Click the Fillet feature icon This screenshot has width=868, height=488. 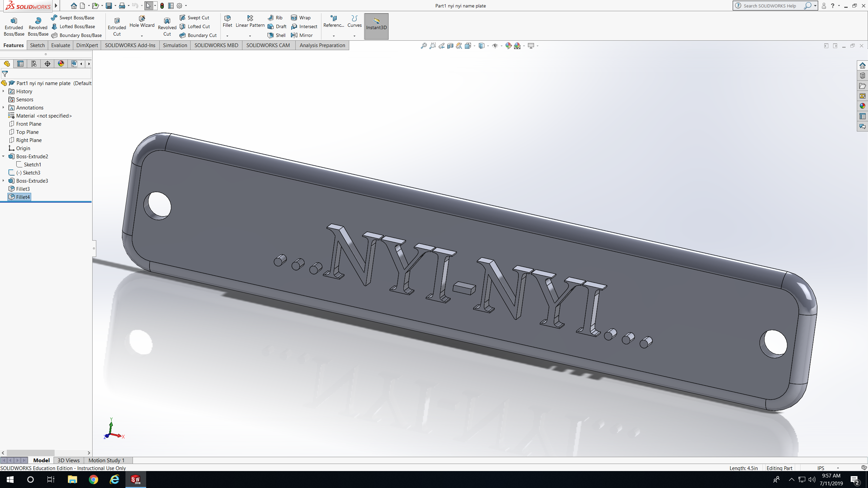point(227,21)
